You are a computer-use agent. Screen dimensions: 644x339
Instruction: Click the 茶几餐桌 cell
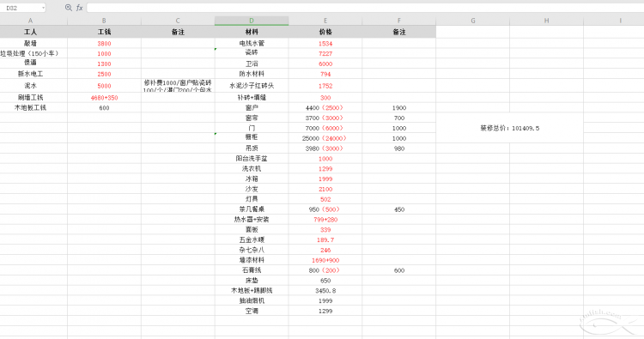[252, 209]
